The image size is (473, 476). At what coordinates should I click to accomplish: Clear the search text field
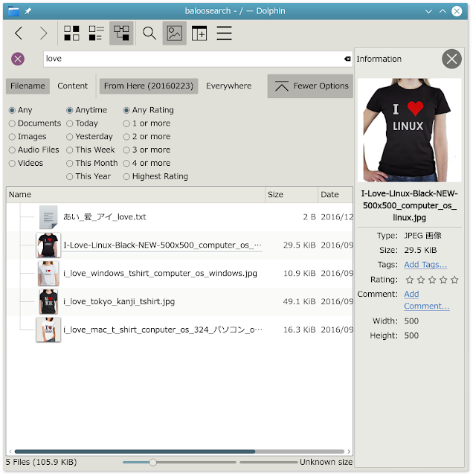pyautogui.click(x=347, y=59)
